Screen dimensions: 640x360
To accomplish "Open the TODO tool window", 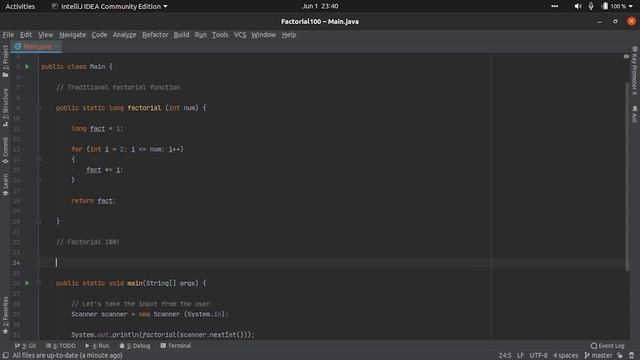I will point(61,346).
